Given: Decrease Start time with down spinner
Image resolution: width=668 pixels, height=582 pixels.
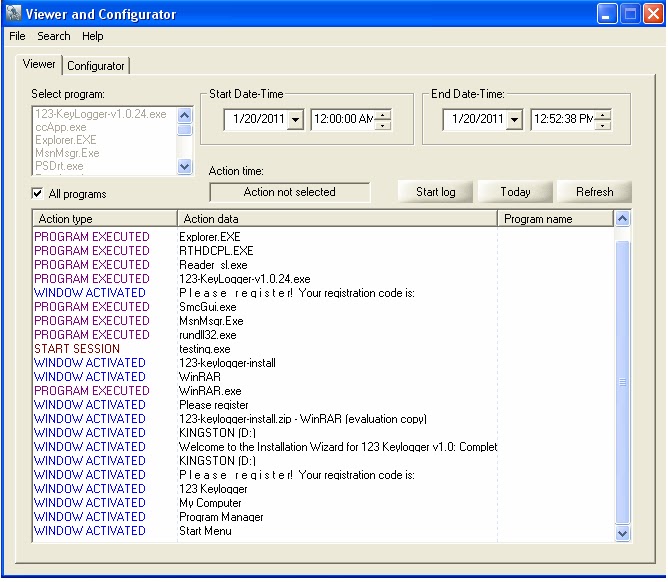Looking at the screenshot, I should [x=383, y=125].
